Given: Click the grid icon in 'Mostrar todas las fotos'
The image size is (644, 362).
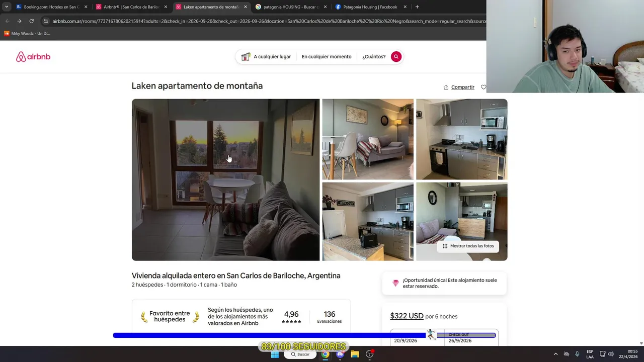Looking at the screenshot, I should pyautogui.click(x=445, y=246).
